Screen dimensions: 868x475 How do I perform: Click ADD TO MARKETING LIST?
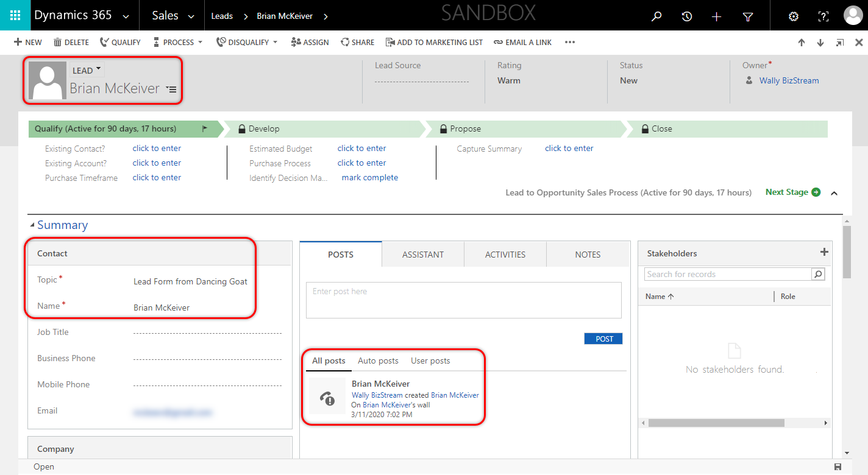[x=434, y=42]
